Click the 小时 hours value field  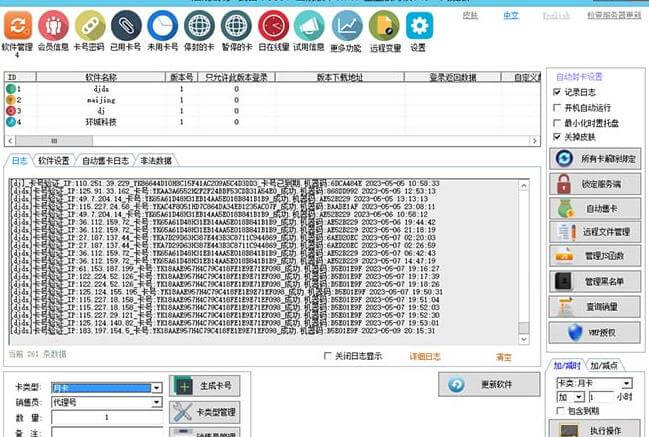(x=601, y=397)
